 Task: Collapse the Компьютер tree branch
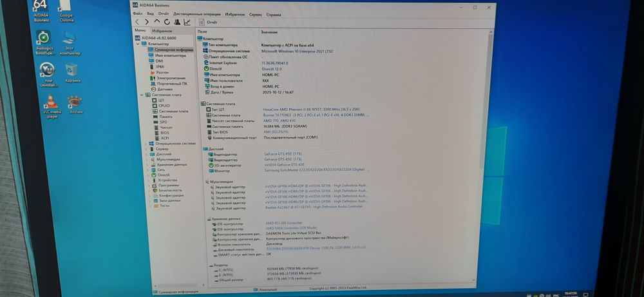pos(138,44)
